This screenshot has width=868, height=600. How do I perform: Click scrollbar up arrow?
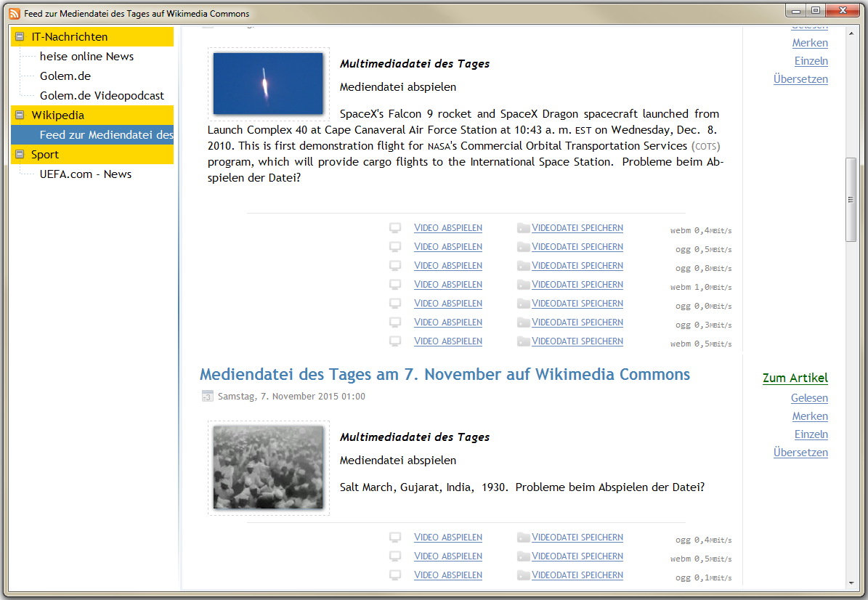(851, 33)
